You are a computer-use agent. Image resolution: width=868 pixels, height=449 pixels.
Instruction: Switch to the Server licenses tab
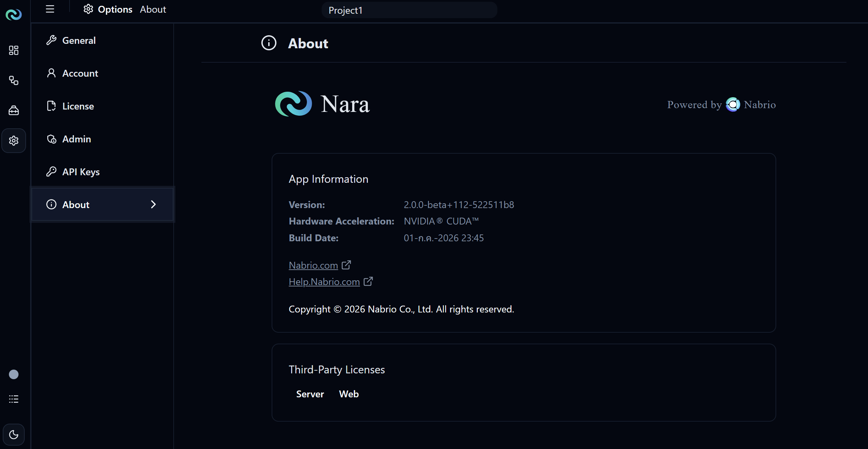point(310,394)
